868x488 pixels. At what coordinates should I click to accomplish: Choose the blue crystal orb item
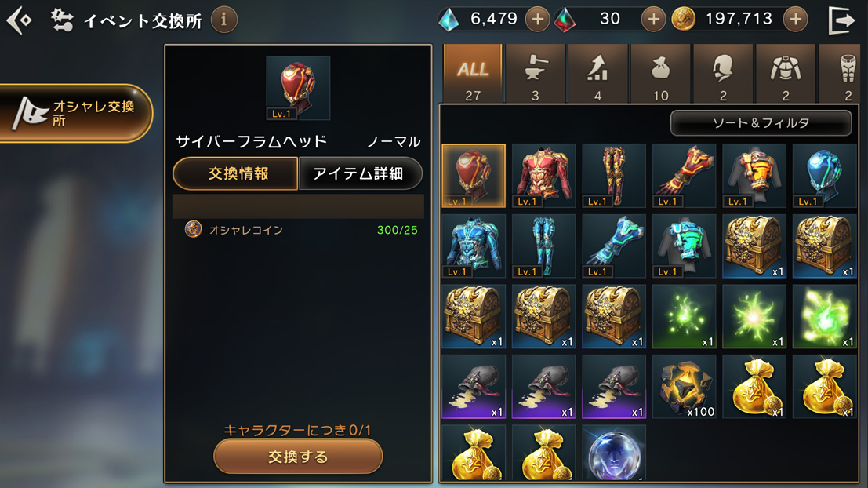(614, 453)
